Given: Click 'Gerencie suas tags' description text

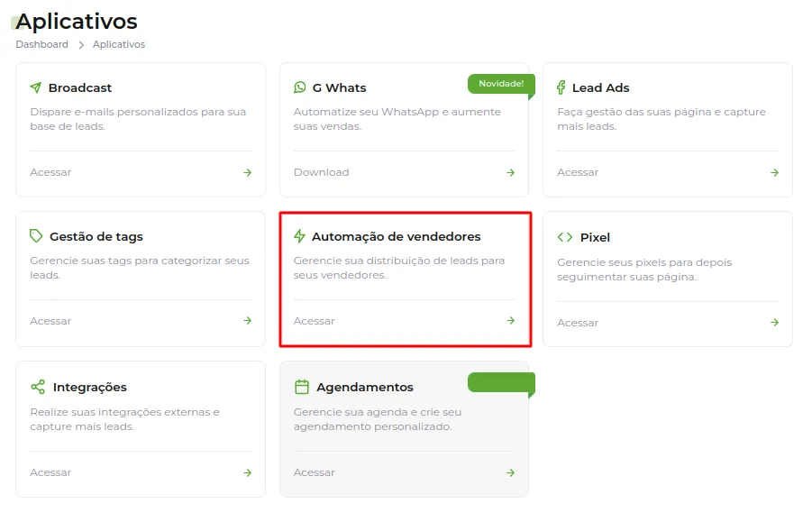Looking at the screenshot, I should coord(140,268).
